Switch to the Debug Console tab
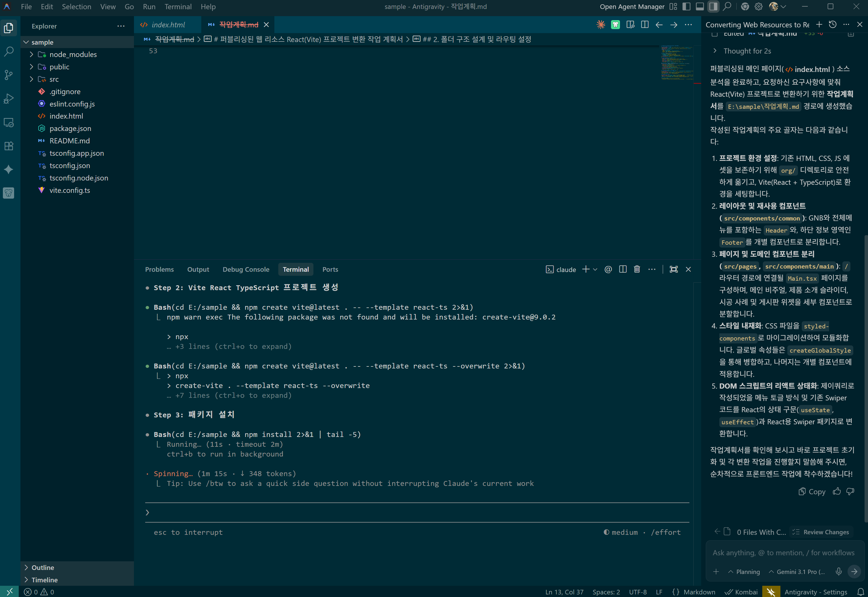Viewport: 868px width, 597px height. [x=245, y=269]
